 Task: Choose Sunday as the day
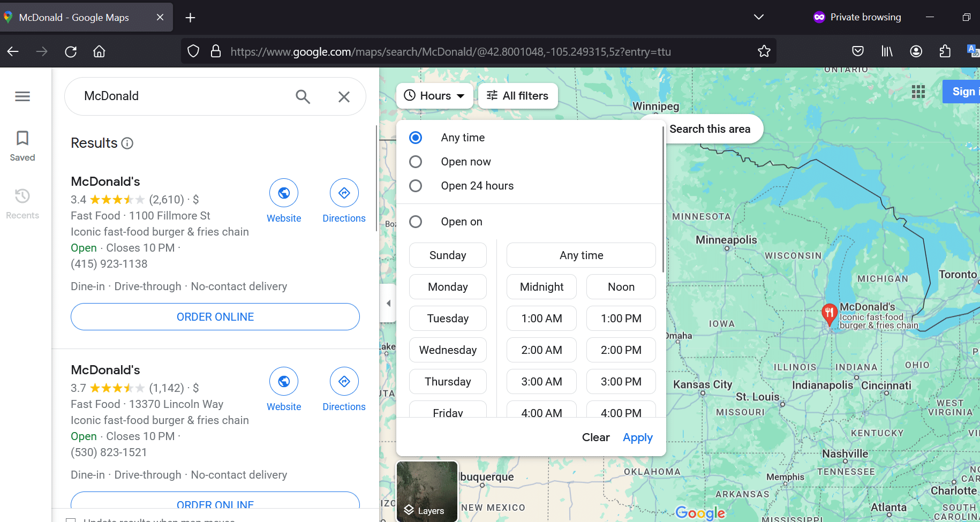pyautogui.click(x=448, y=255)
